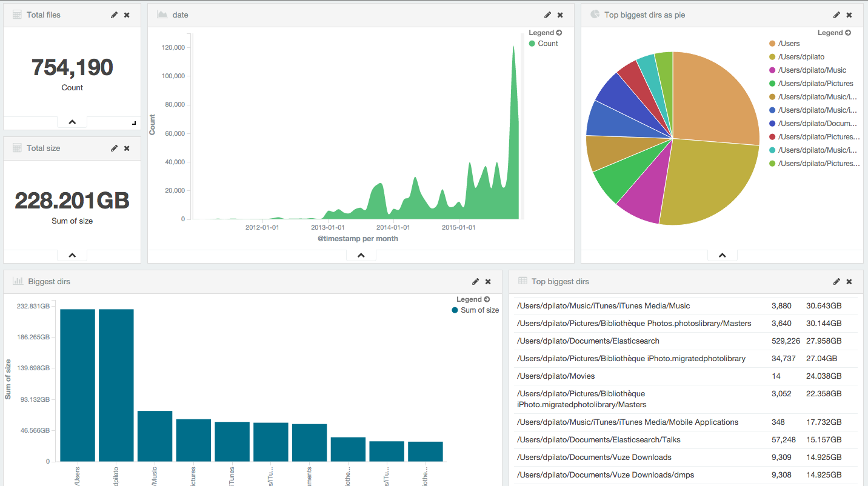This screenshot has height=486, width=868.
Task: Click the table icon beside Total files title
Action: pos(16,14)
